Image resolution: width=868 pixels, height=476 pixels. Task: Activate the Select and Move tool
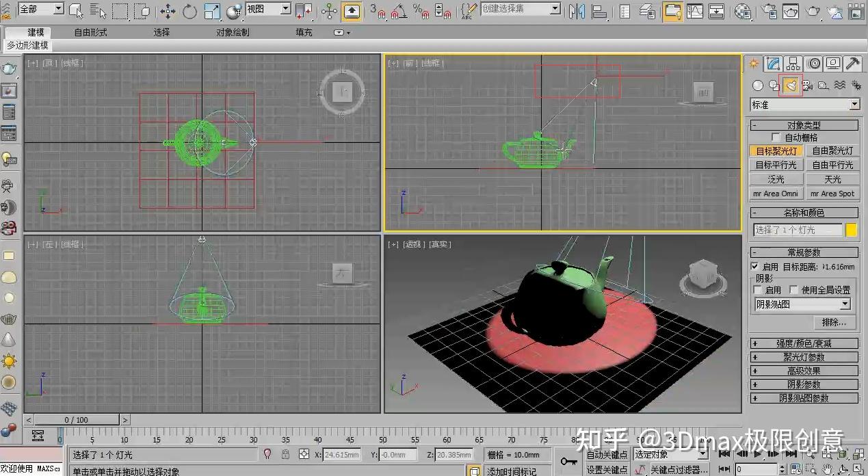pos(167,11)
